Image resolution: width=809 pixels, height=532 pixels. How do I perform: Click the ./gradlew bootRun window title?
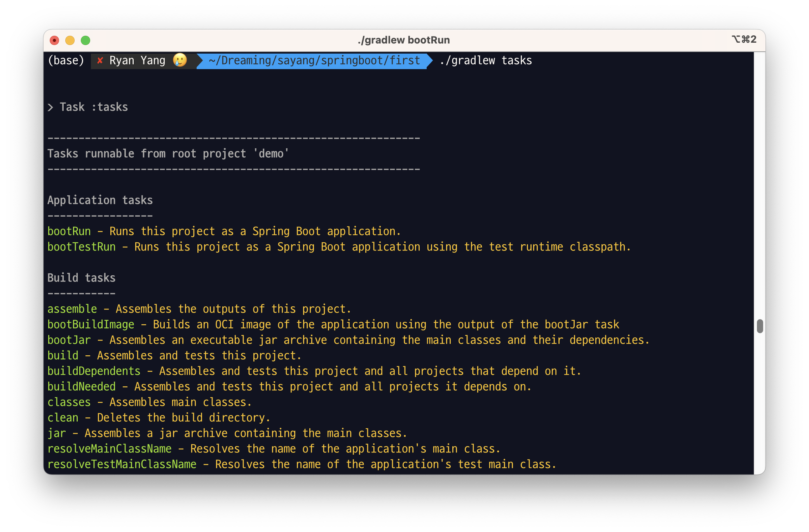coord(404,40)
